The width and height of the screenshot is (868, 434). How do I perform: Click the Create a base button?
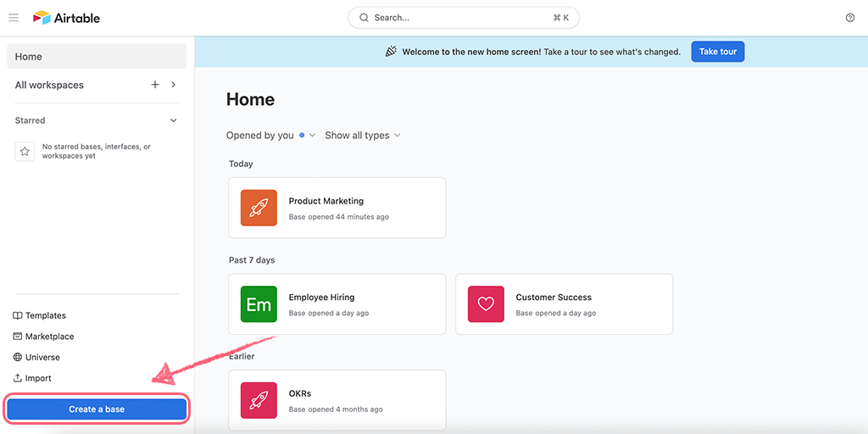coord(97,409)
